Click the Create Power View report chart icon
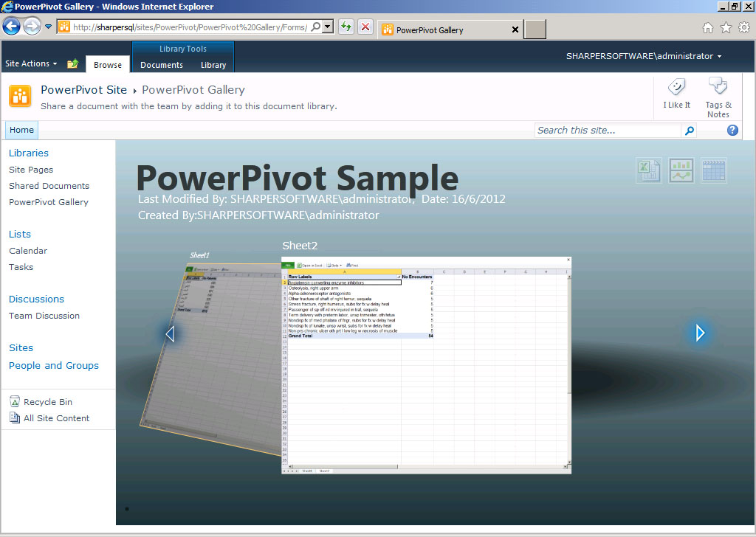756x537 pixels. 681,170
